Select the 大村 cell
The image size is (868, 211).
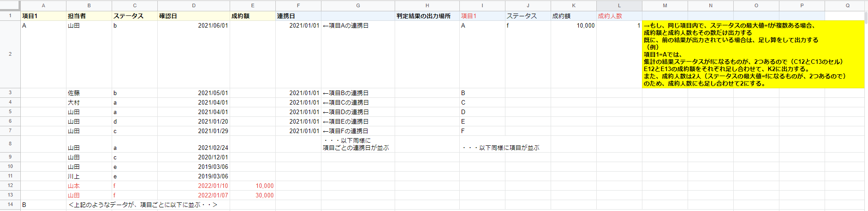[89, 102]
